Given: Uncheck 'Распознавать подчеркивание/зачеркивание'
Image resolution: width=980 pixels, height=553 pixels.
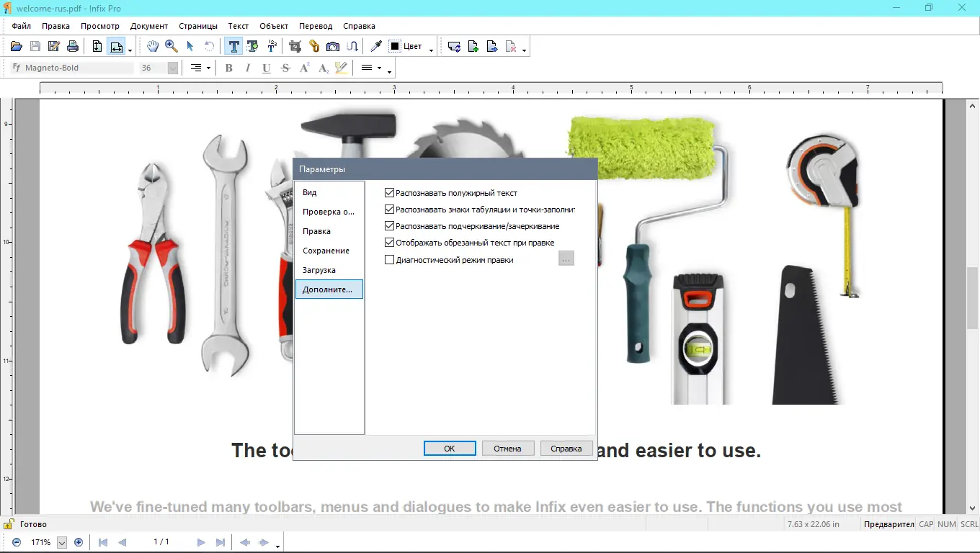Looking at the screenshot, I should click(x=390, y=226).
